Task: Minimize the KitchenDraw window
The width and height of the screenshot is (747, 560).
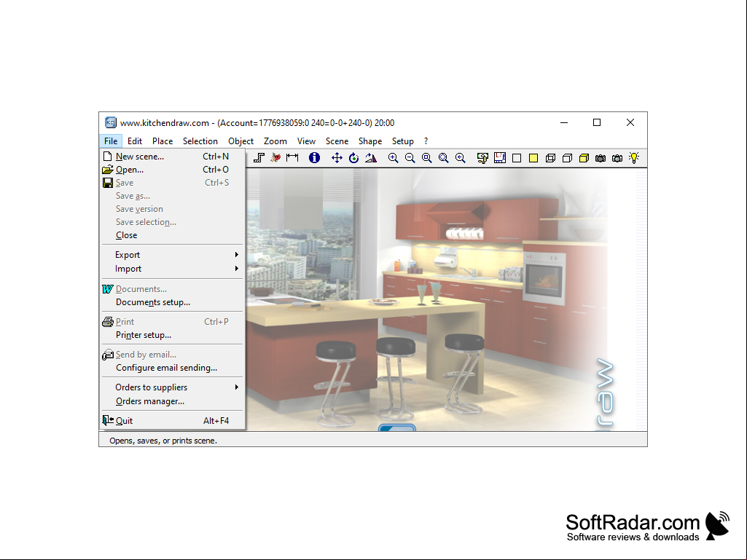Action: click(564, 122)
